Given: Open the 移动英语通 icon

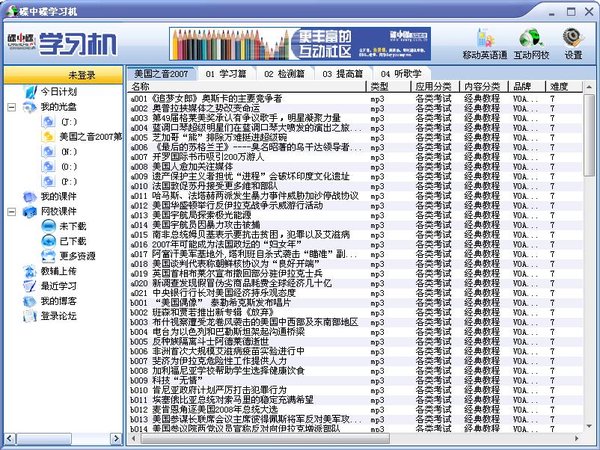Looking at the screenshot, I should [485, 44].
